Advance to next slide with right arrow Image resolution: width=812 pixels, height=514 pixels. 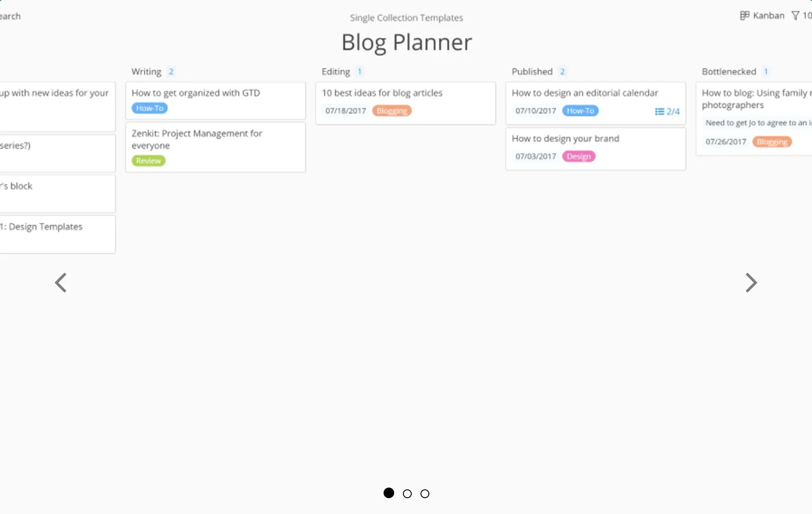pyautogui.click(x=751, y=283)
